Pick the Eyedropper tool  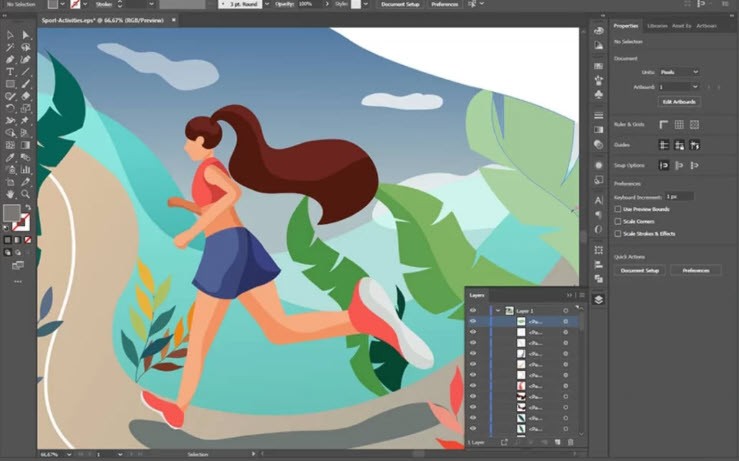click(10, 157)
